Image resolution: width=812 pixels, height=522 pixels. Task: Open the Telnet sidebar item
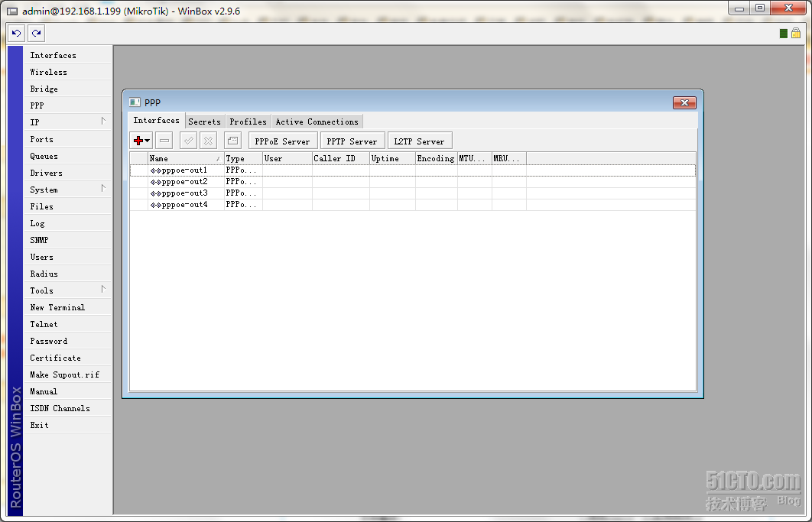(67, 324)
